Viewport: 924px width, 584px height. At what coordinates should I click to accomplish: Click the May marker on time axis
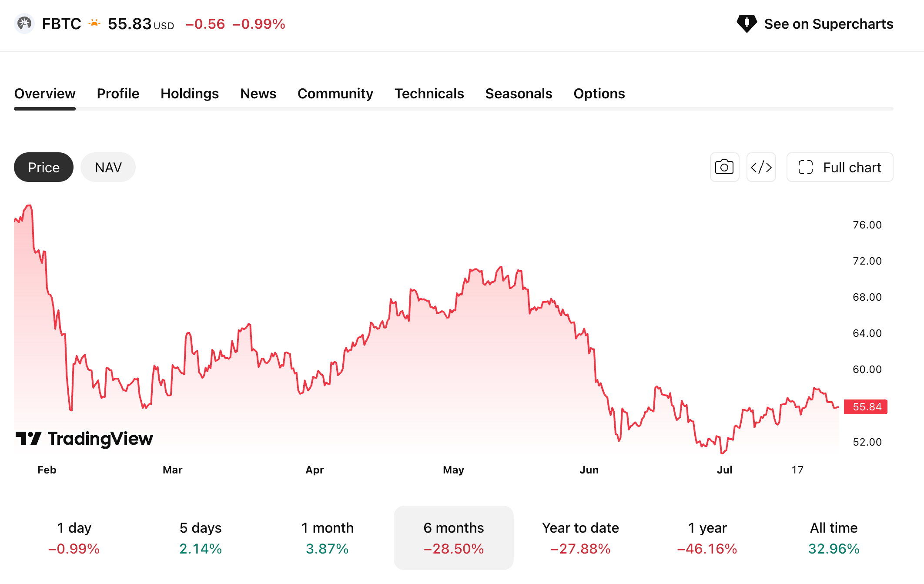[x=453, y=470]
